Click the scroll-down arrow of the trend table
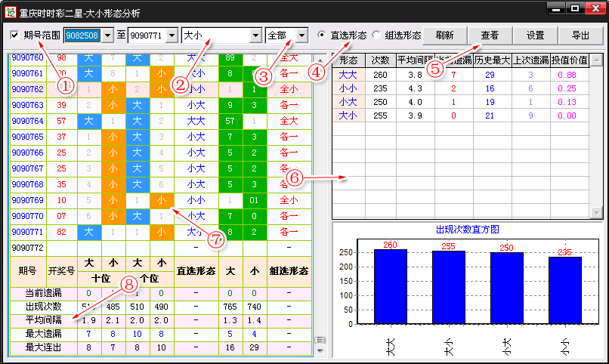The width and height of the screenshot is (609, 364). coord(320,349)
